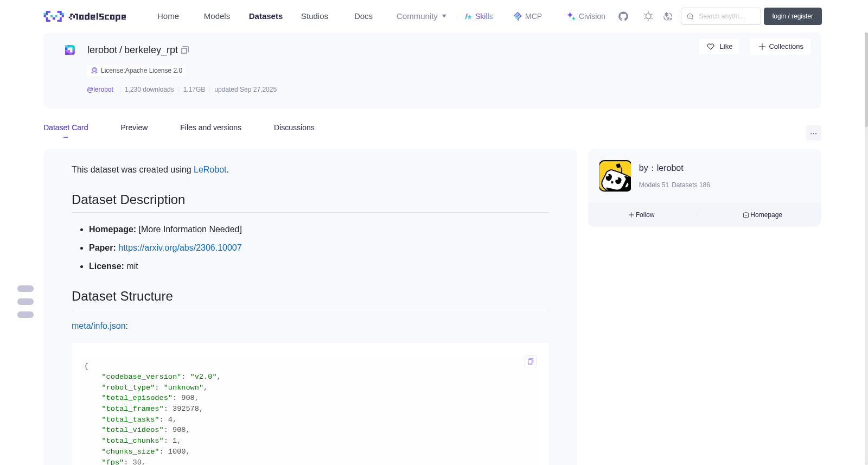Click the Datasets 186 count text
This screenshot has width=868, height=465.
coord(691,185)
